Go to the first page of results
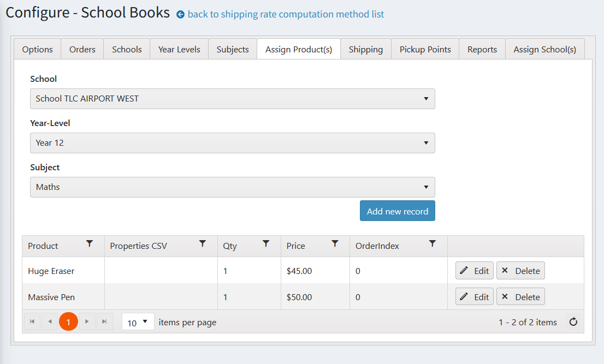 coord(32,322)
